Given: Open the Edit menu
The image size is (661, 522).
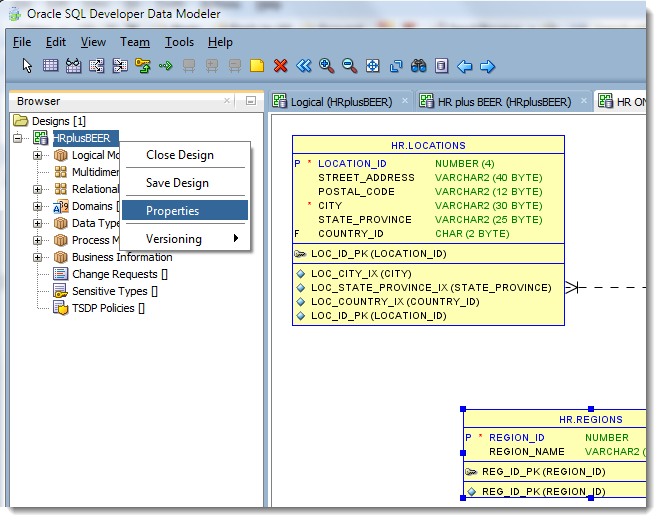Looking at the screenshot, I should point(56,42).
